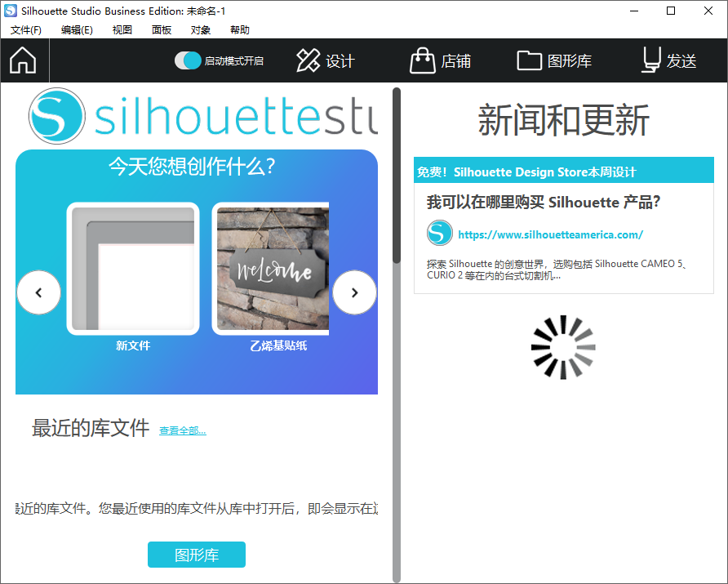Open the 发送 send tab
The image size is (728, 584).
669,60
